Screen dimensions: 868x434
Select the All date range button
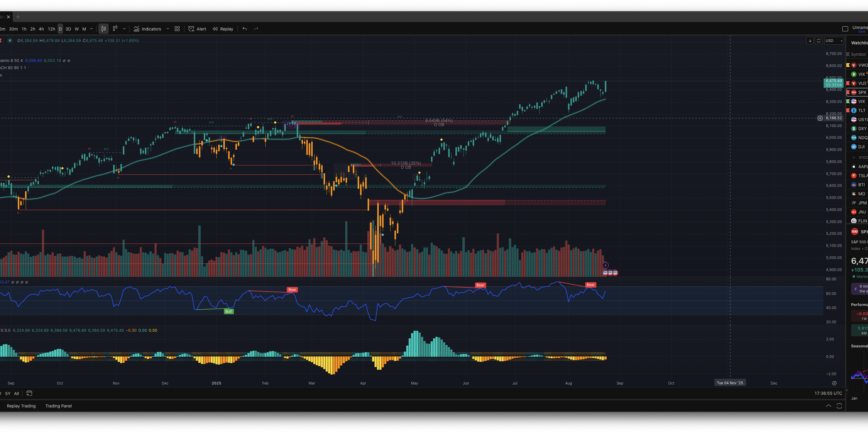pyautogui.click(x=17, y=394)
